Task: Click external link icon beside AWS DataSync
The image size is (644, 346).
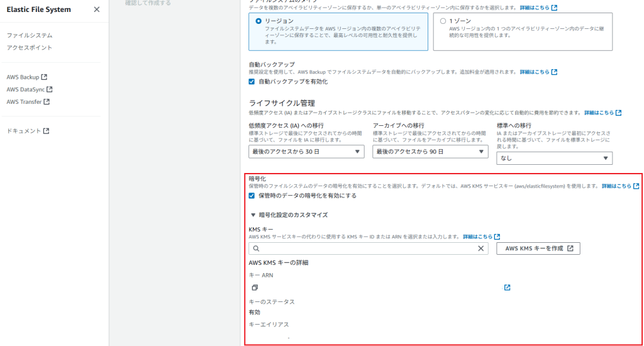Action: (x=49, y=89)
